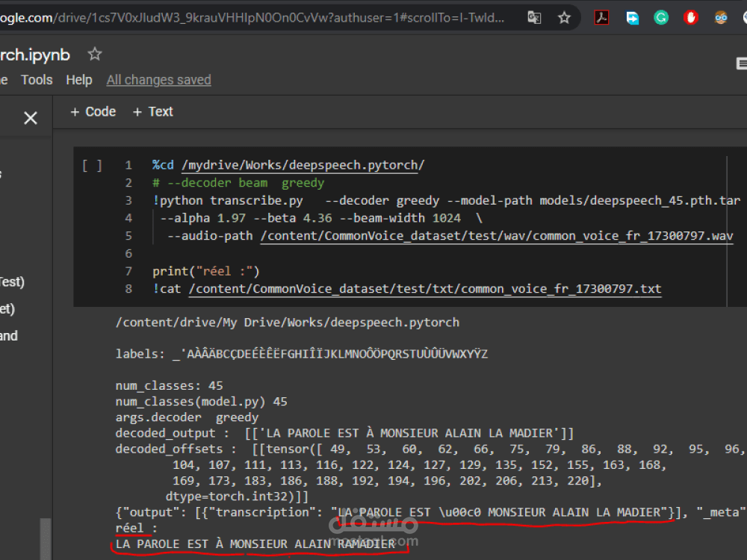
Task: Click the Google Translate icon in address bar
Action: [534, 18]
